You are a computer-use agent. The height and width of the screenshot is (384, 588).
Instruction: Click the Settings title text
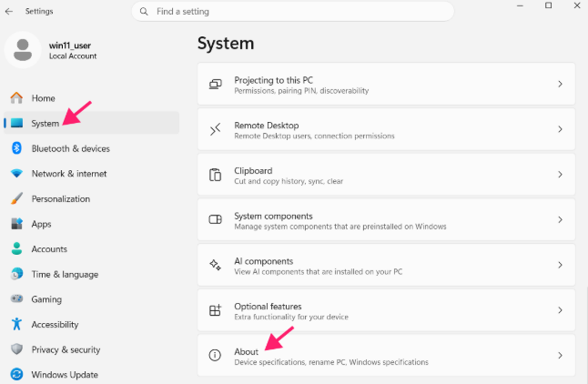[39, 11]
